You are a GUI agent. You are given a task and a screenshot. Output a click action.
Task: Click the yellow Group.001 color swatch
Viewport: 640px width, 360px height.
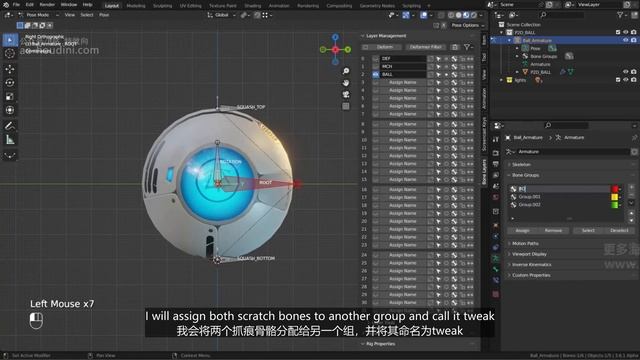pos(615,197)
